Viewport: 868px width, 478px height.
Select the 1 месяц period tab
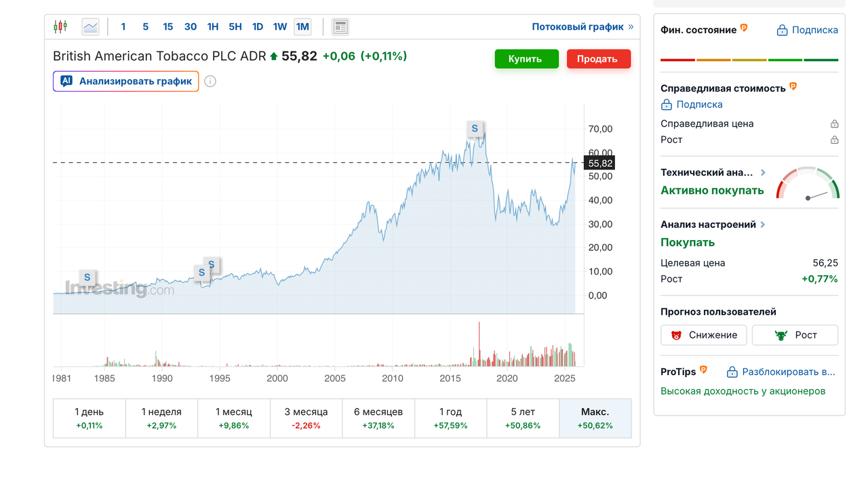pos(234,418)
